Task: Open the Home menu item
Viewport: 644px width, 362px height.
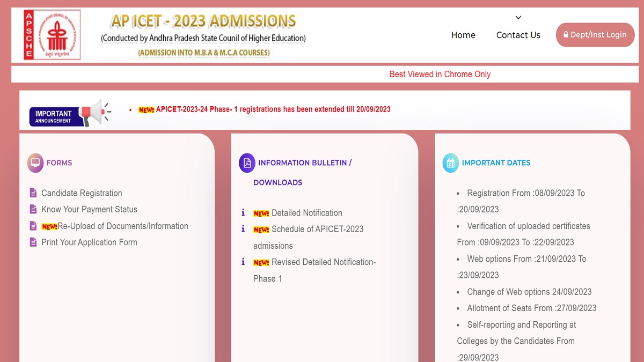Action: click(463, 35)
